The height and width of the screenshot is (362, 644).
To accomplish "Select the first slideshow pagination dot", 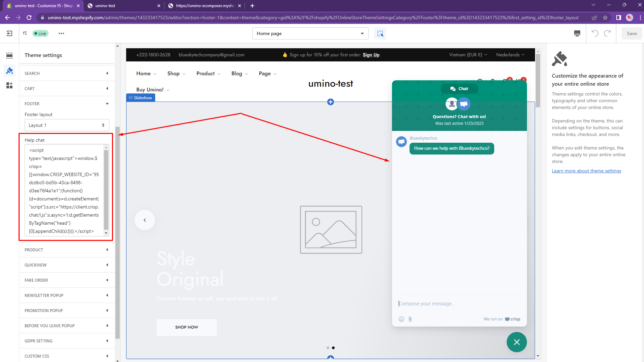I will pyautogui.click(x=328, y=348).
